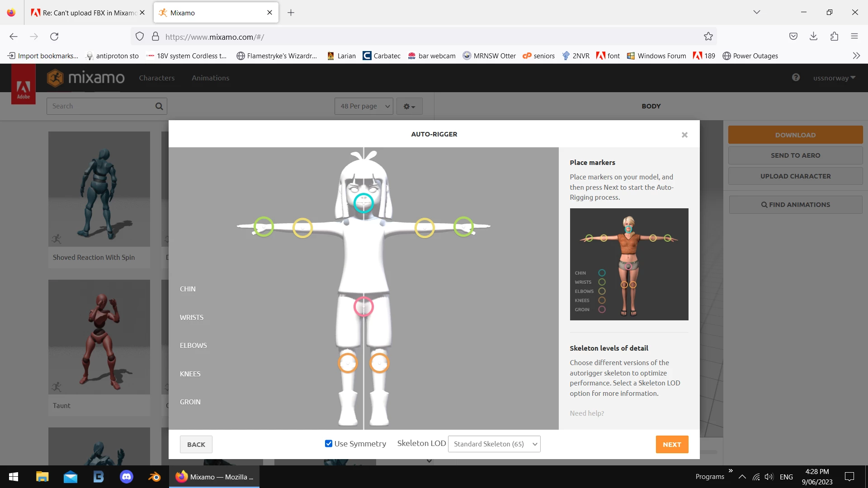Close the Auto-Rigger dialog
This screenshot has height=488, width=868.
684,135
